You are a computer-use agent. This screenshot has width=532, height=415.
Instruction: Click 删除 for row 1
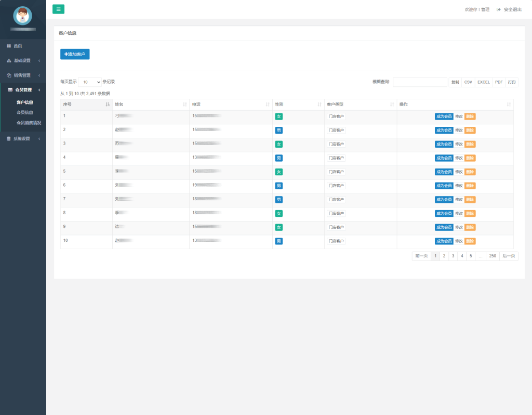tap(470, 116)
